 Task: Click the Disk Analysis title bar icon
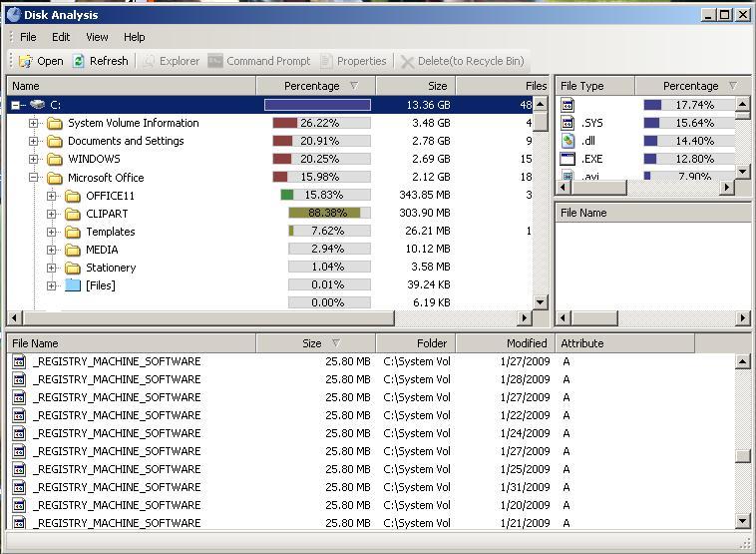14,15
